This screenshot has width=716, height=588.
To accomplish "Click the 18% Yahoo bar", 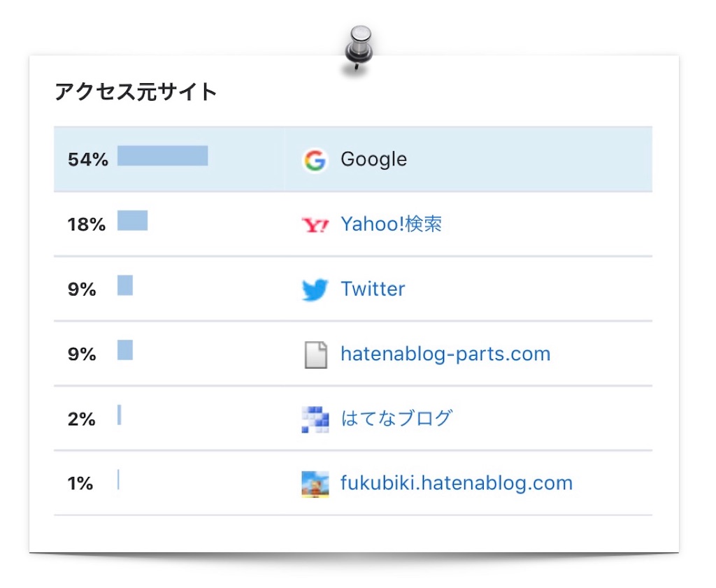I will 132,220.
